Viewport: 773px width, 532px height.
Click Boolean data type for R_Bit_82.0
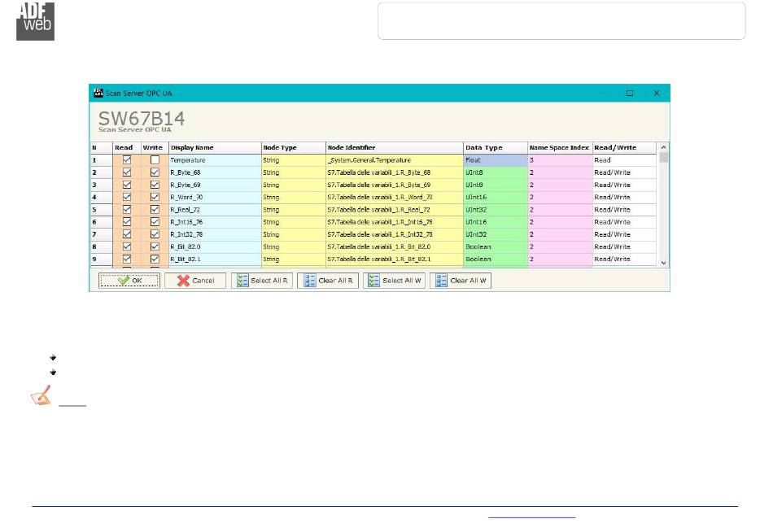pos(496,246)
